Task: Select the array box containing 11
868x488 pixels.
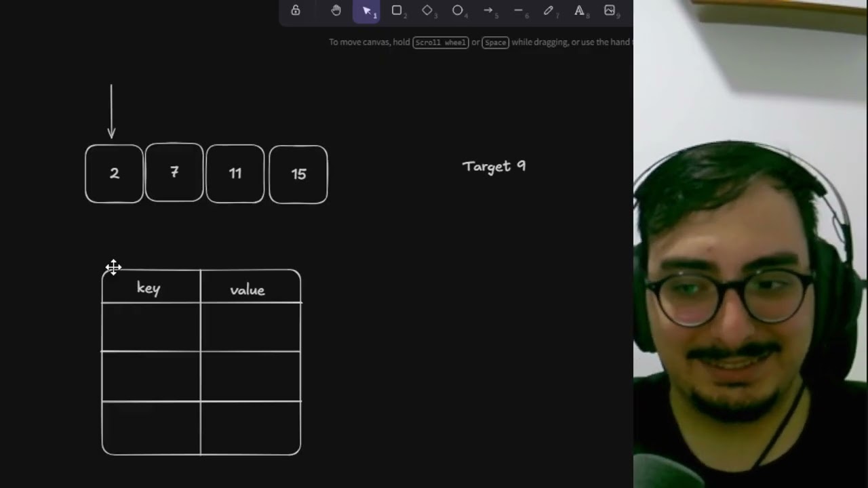Action: 235,174
